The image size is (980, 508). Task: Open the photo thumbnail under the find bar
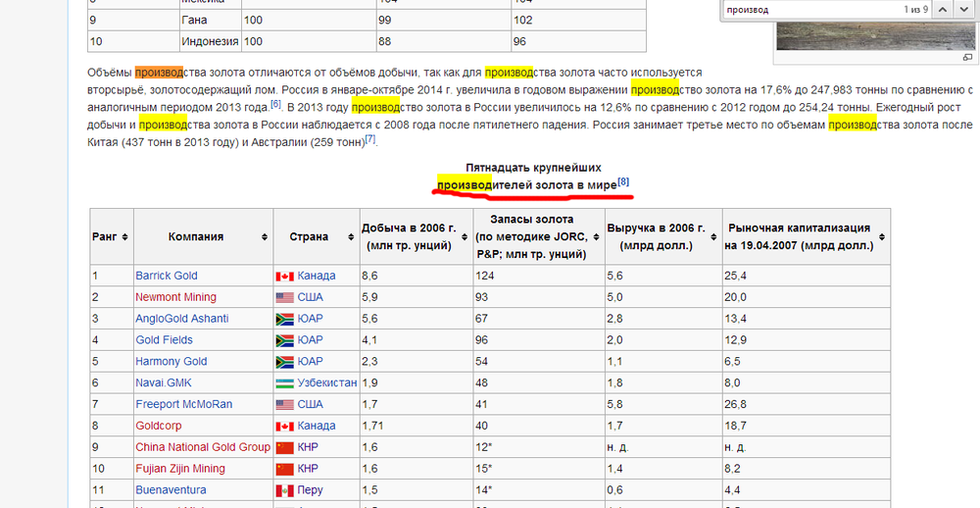875,36
